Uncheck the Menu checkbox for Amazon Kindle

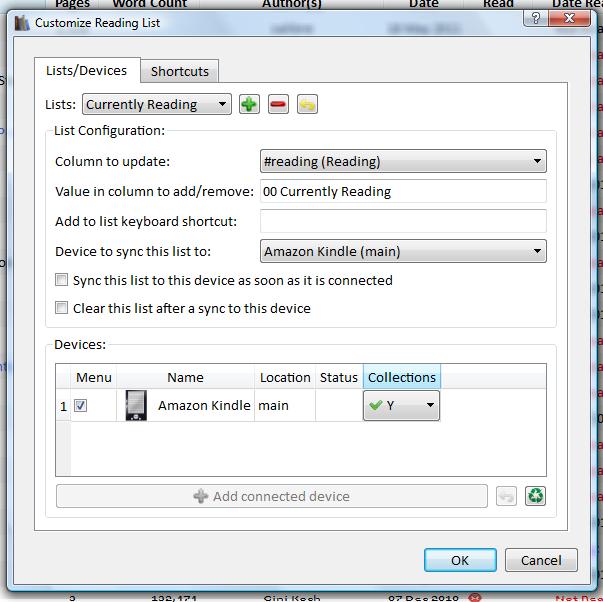[80, 405]
